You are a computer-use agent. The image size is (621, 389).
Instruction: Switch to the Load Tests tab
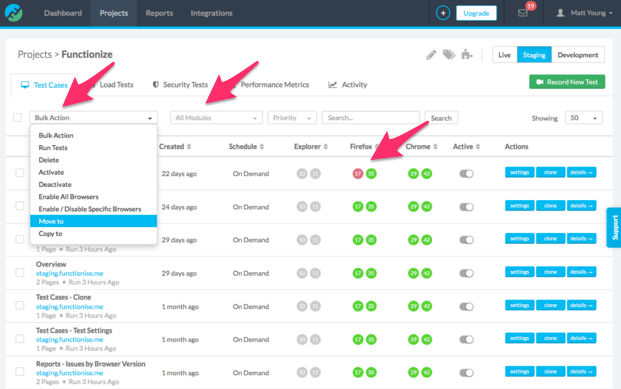pos(116,85)
